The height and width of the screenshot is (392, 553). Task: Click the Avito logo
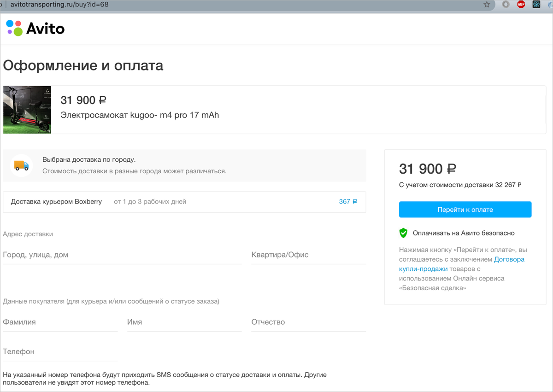35,28
